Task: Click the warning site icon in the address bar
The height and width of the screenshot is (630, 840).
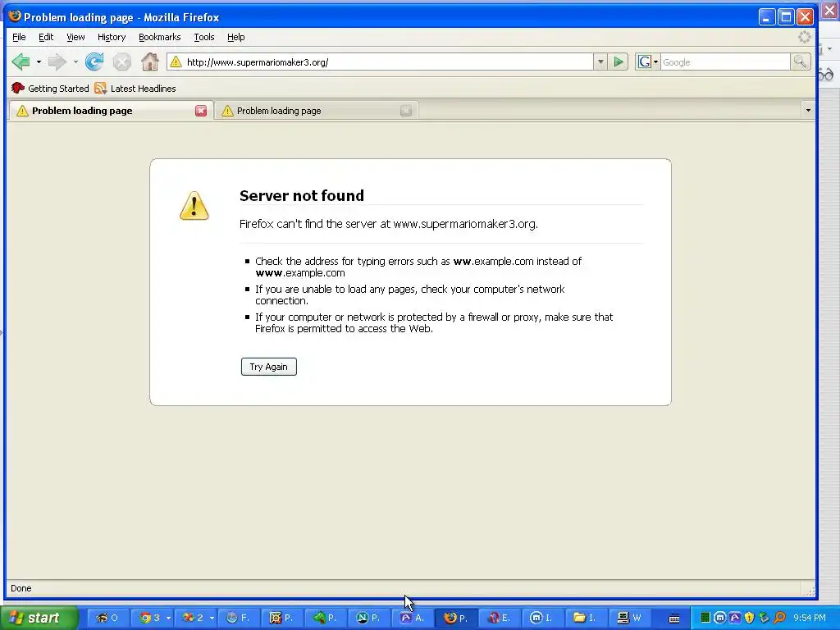Action: pyautogui.click(x=176, y=62)
